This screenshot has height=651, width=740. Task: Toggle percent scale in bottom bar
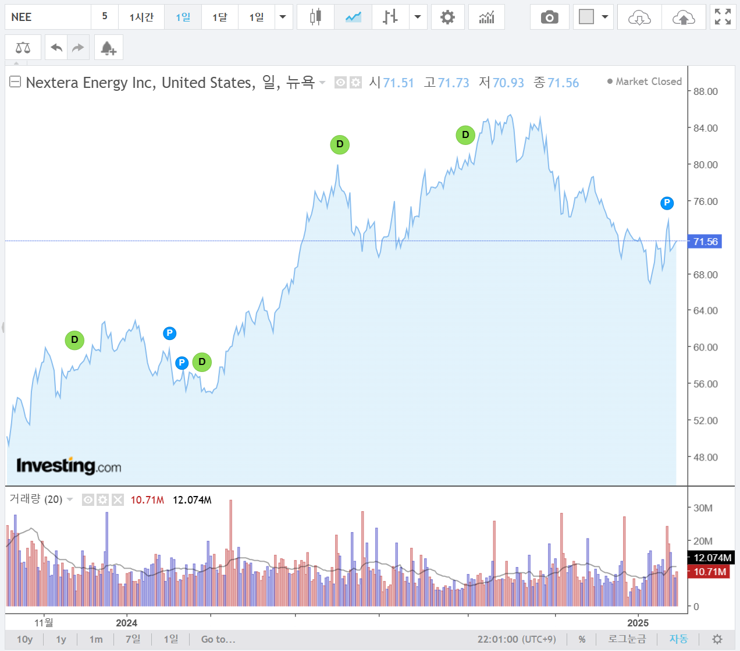click(581, 639)
